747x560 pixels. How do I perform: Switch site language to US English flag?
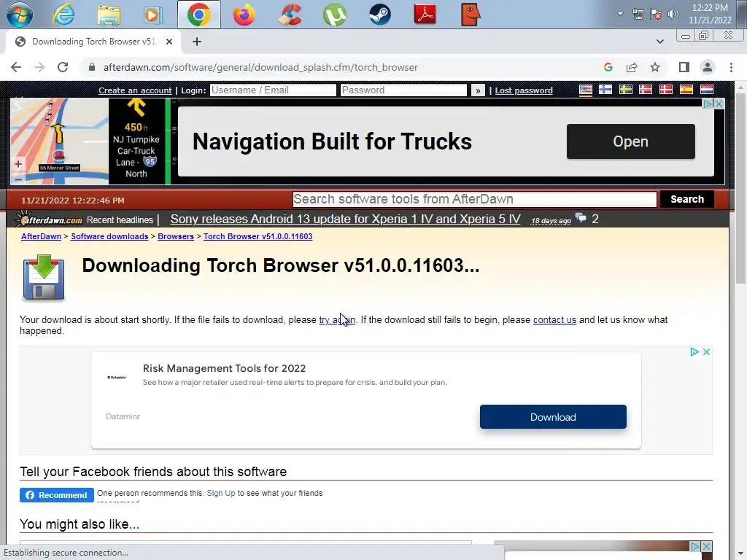[x=586, y=90]
